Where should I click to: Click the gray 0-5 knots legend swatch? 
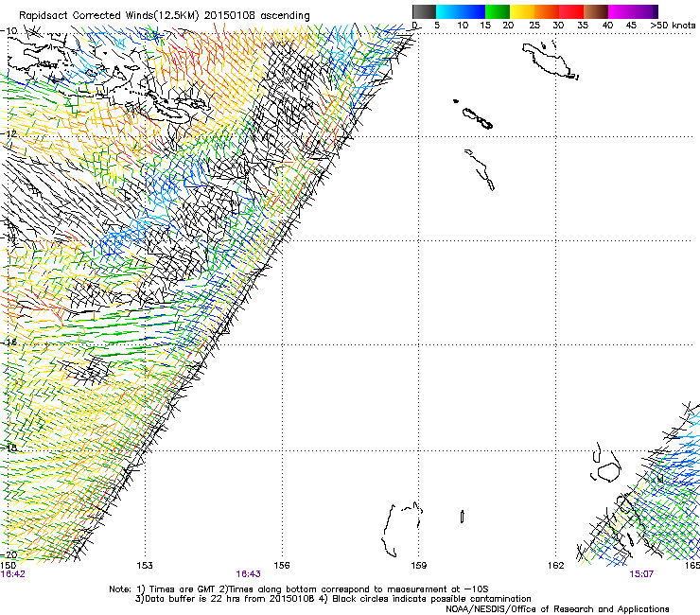click(x=424, y=11)
